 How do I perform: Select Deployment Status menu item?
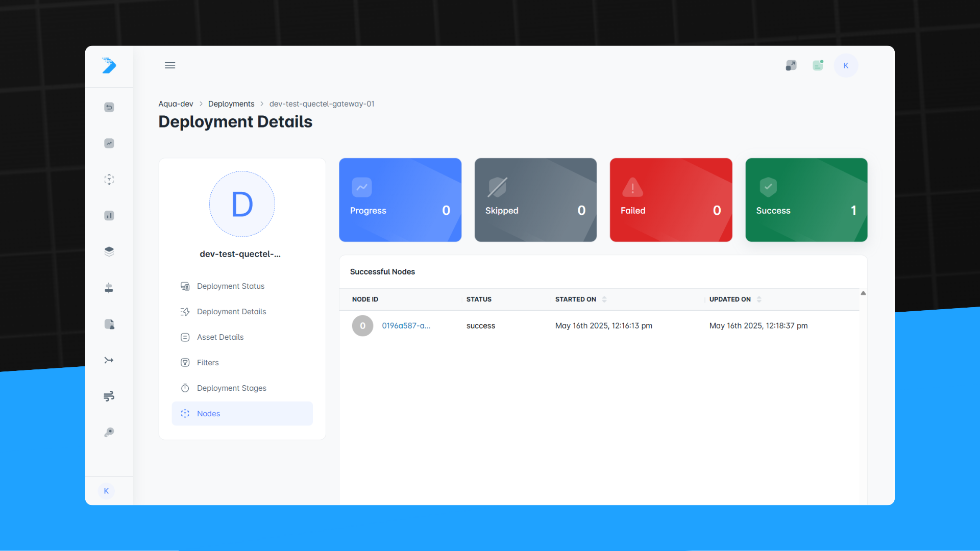pyautogui.click(x=231, y=286)
